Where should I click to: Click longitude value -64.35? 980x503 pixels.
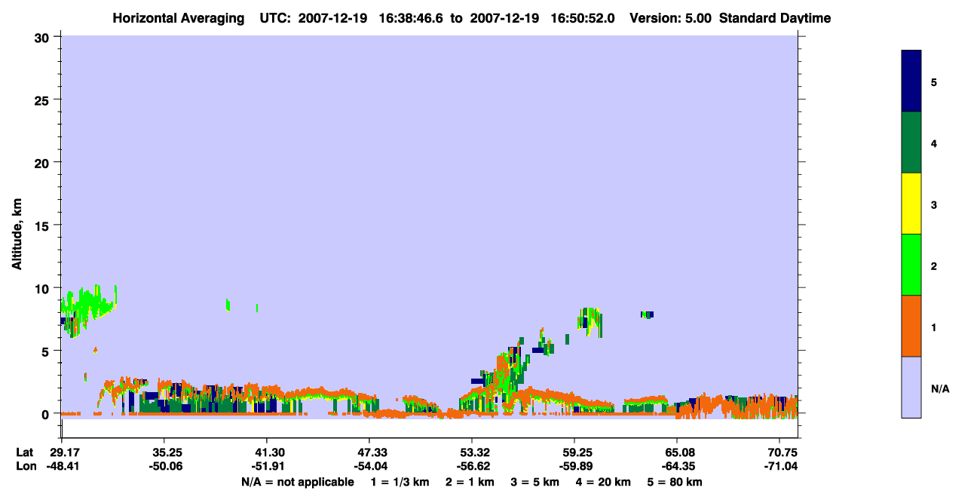(677, 466)
